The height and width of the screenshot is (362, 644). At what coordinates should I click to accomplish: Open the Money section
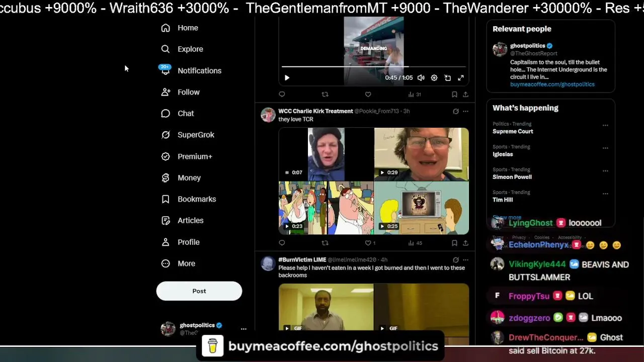pyautogui.click(x=181, y=177)
